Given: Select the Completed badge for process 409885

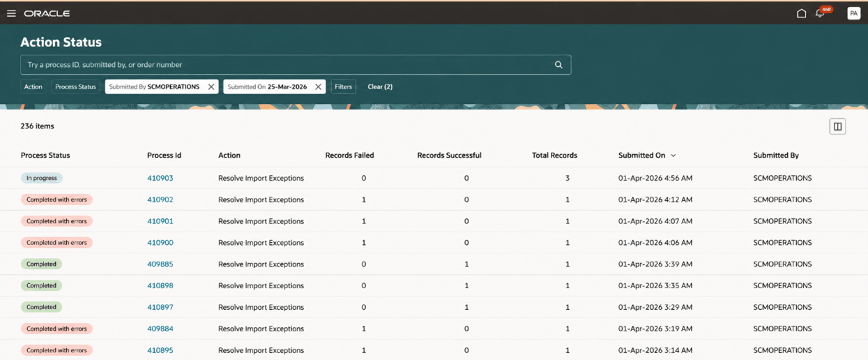Looking at the screenshot, I should point(42,264).
